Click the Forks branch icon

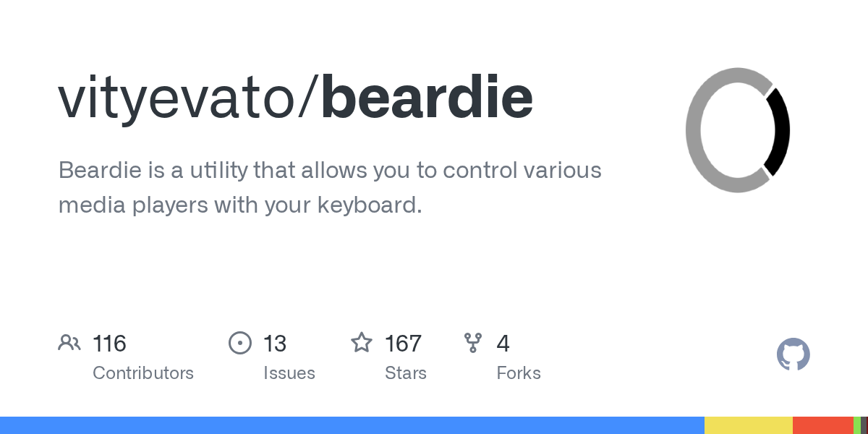click(473, 342)
